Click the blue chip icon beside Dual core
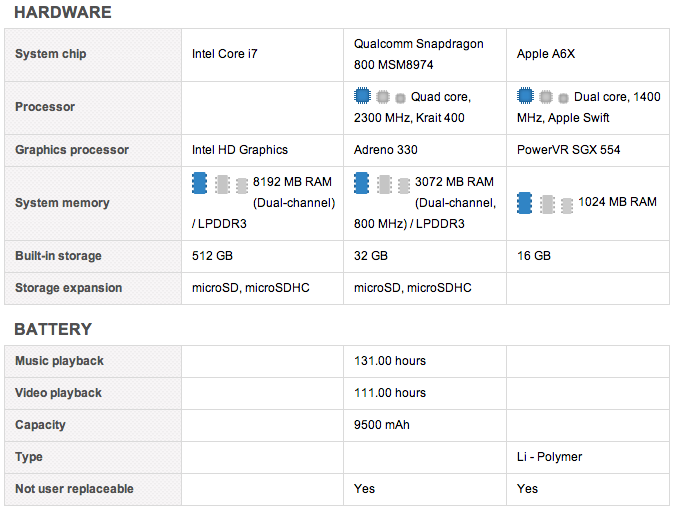This screenshot has width=674, height=509. point(525,97)
